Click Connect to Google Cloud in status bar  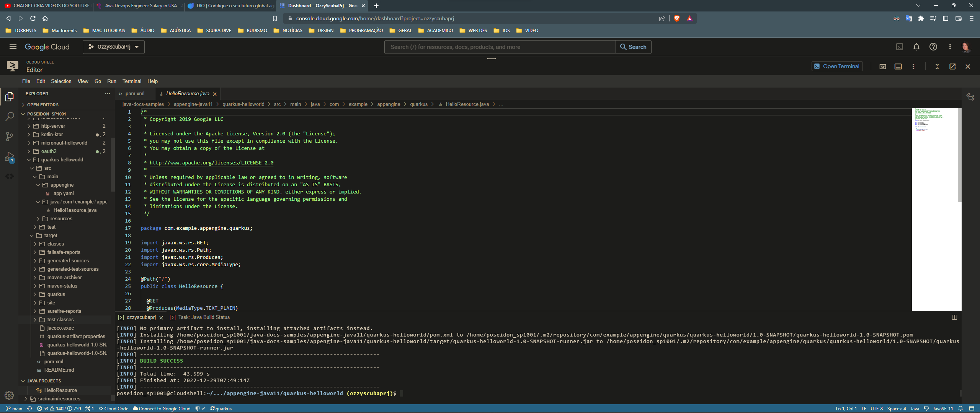click(162, 409)
